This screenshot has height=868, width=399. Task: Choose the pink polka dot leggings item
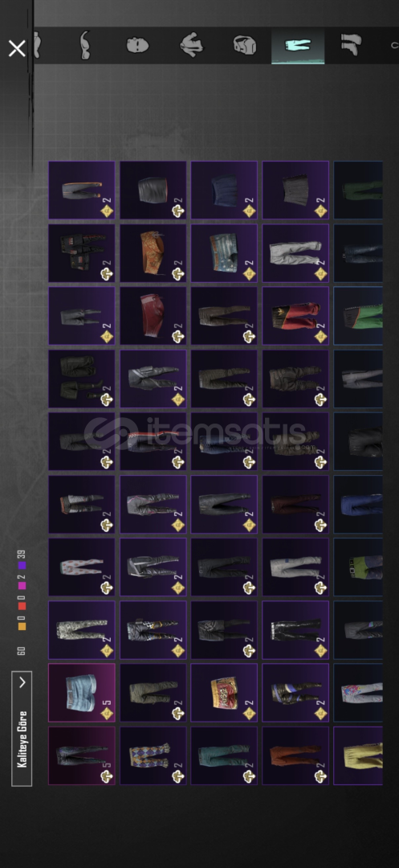click(x=82, y=567)
